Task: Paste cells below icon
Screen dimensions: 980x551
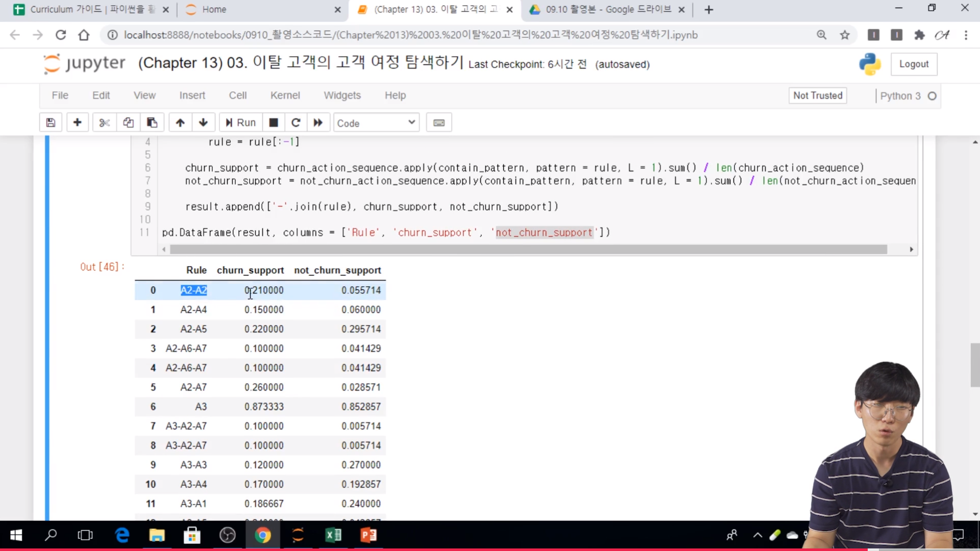Action: 152,122
